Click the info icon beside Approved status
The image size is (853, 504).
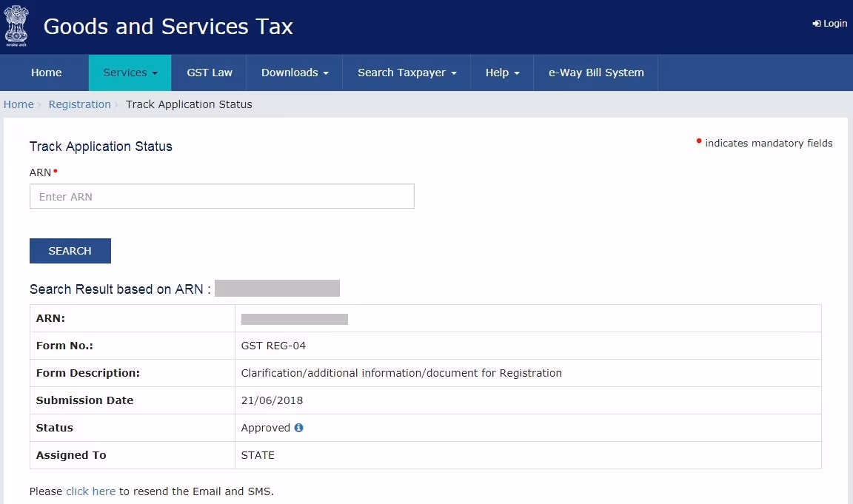298,427
